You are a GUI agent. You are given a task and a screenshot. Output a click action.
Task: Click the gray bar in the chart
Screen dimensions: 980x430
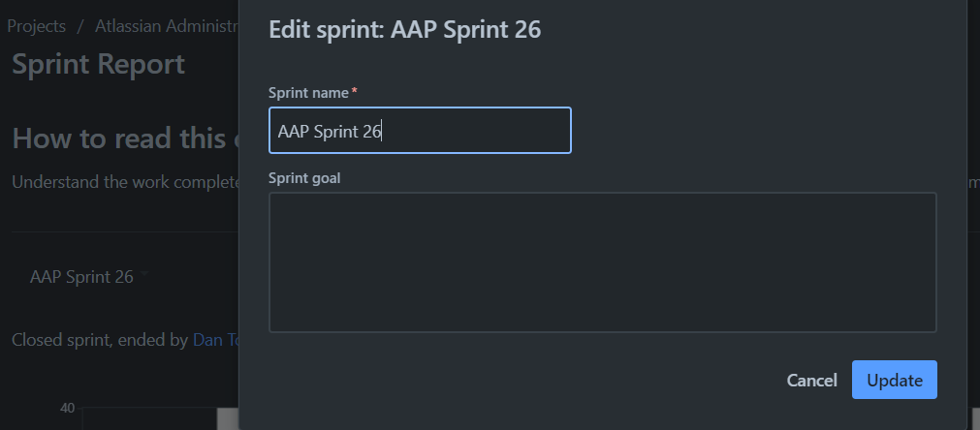click(x=227, y=418)
